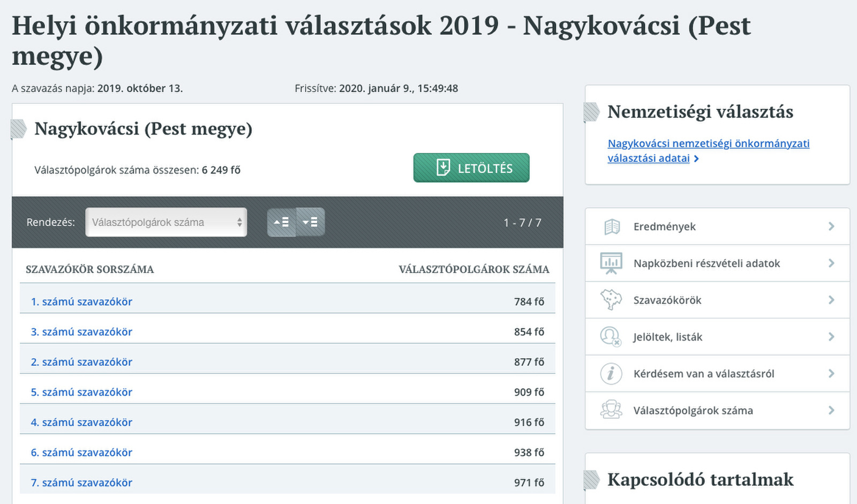Image resolution: width=857 pixels, height=504 pixels.
Task: Open Választópolgárok száma sidebar item
Action: (x=717, y=410)
